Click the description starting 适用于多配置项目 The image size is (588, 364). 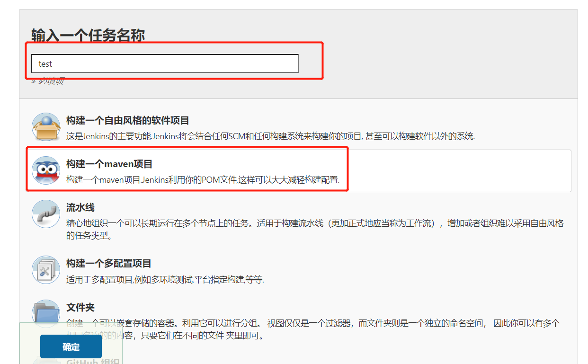165,280
